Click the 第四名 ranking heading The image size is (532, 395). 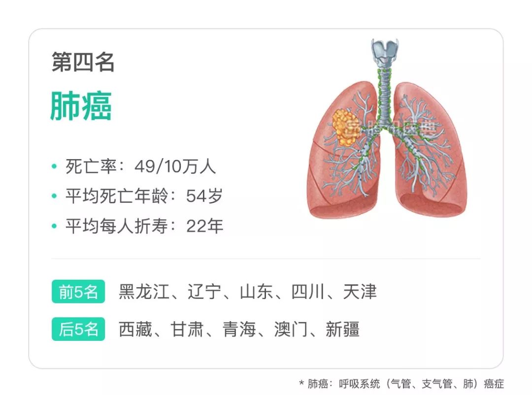[x=83, y=63]
